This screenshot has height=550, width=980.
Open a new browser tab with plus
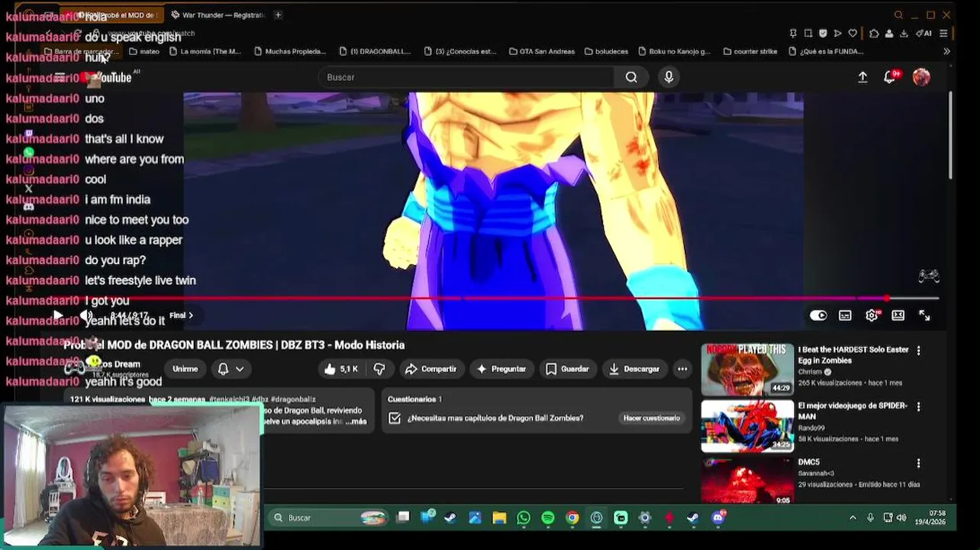[278, 15]
